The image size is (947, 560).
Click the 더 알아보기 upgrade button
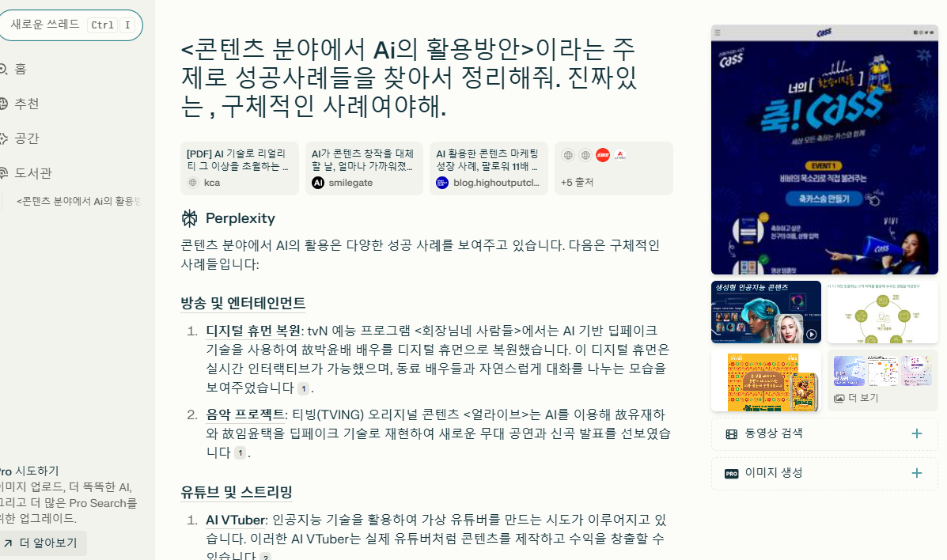(x=41, y=543)
